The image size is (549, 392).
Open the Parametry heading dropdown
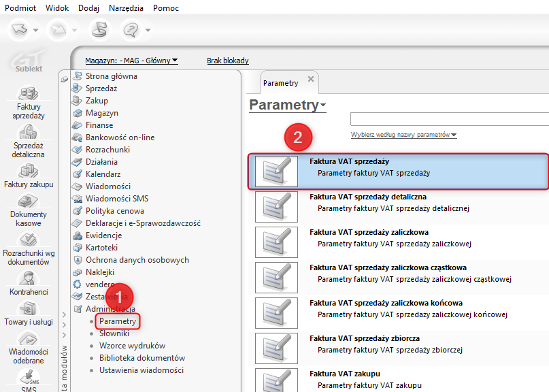click(x=288, y=105)
